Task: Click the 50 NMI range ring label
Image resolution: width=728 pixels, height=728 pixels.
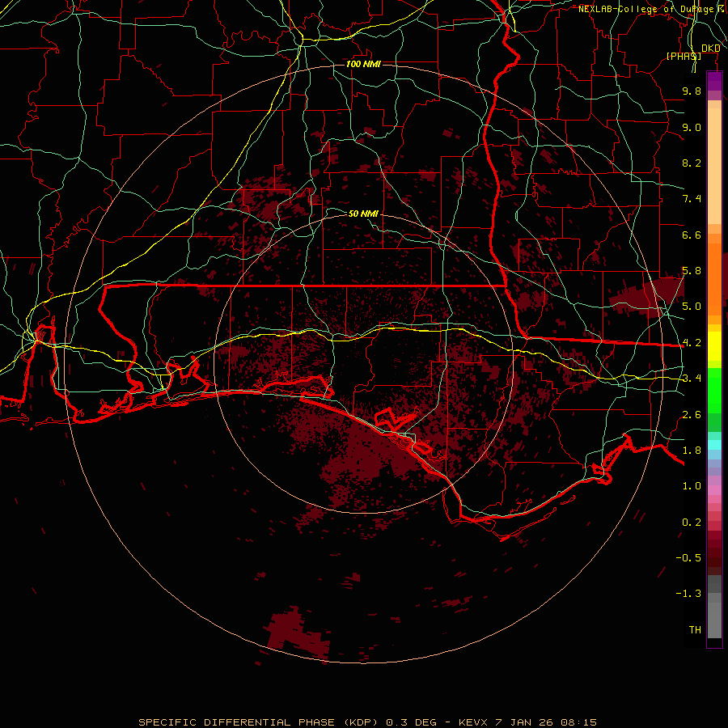Action: click(363, 214)
